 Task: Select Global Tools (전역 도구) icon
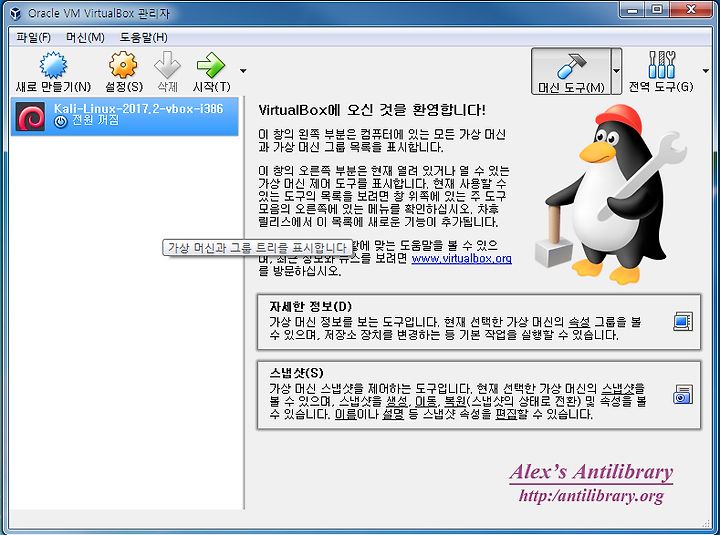pyautogui.click(x=661, y=65)
